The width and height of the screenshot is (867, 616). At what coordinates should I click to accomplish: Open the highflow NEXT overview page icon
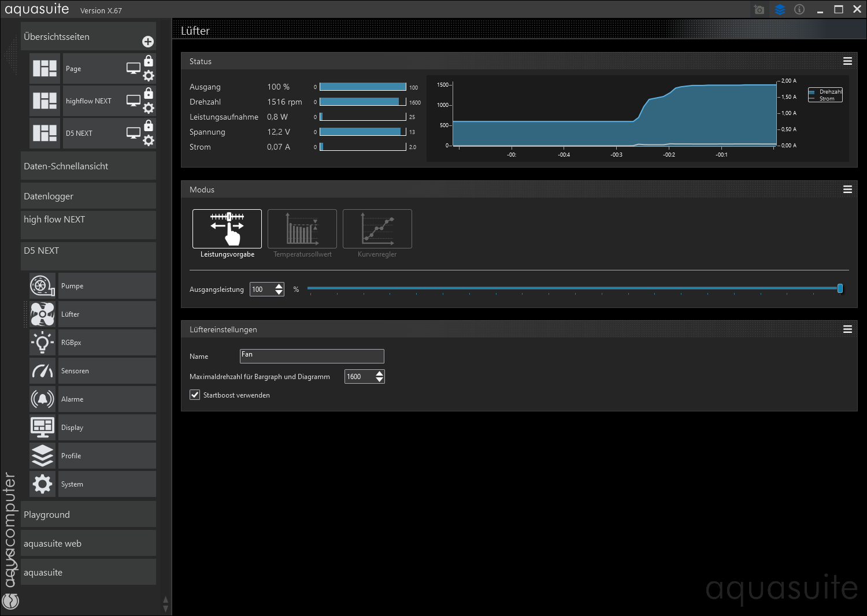45,101
